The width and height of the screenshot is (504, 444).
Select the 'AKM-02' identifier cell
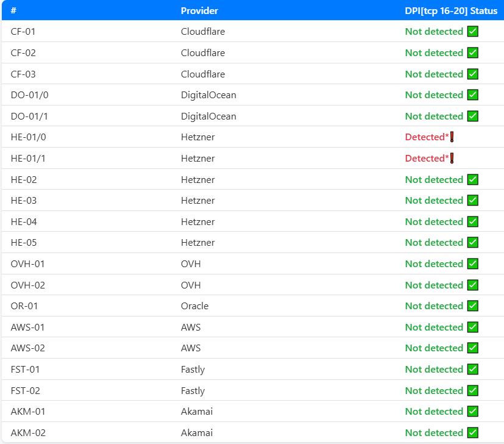[28, 433]
